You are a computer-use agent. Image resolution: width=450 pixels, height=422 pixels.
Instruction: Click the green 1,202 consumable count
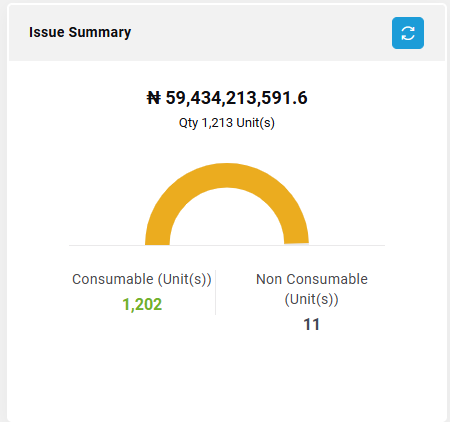142,304
